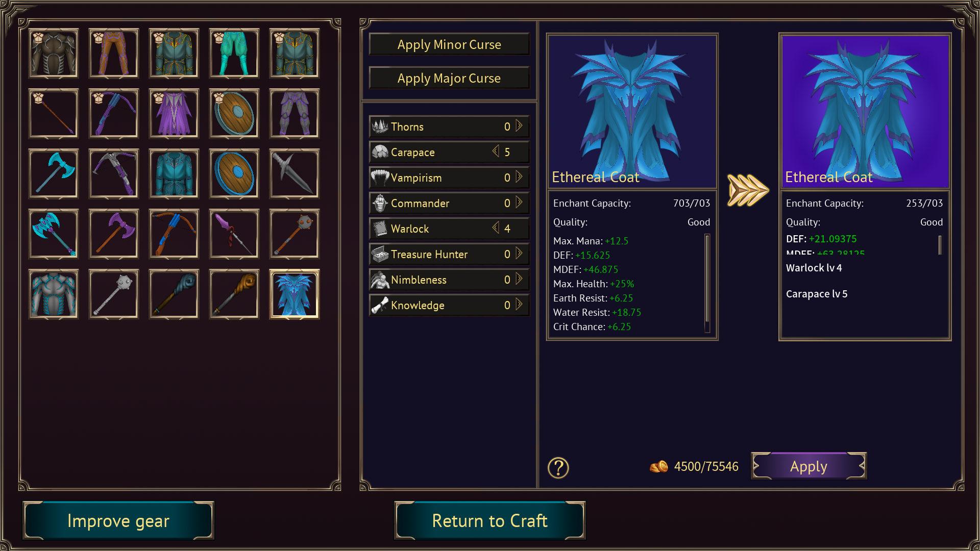Select the grey body armor item

point(54,294)
